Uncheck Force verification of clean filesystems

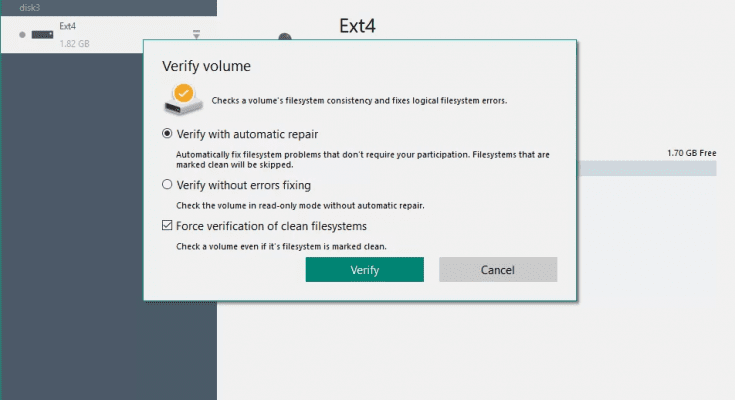coord(167,226)
